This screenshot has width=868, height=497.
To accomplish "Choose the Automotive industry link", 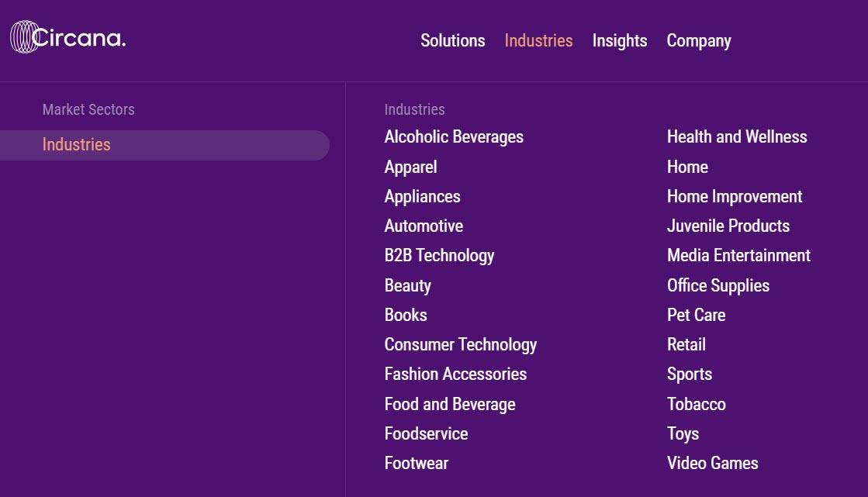I will pyautogui.click(x=424, y=226).
